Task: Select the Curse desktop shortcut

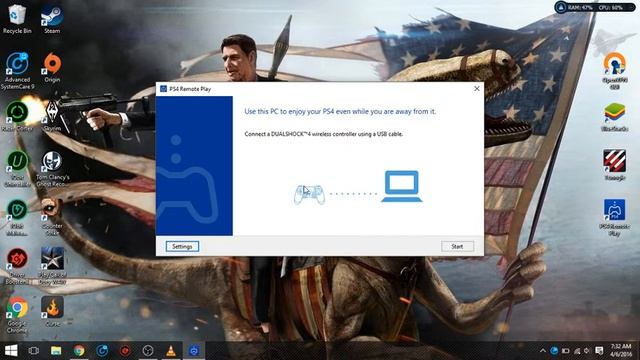Action: [52, 311]
